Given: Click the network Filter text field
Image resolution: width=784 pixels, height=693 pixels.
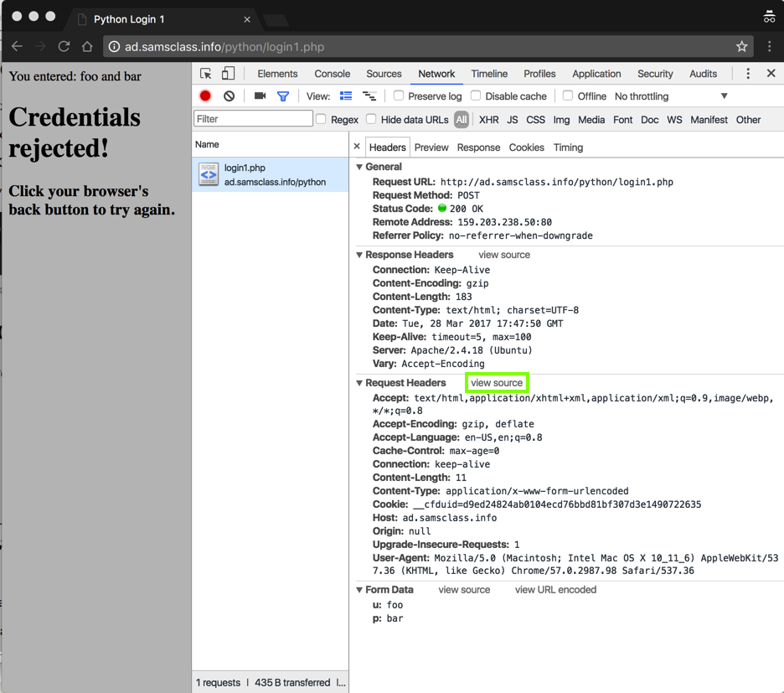Looking at the screenshot, I should pyautogui.click(x=253, y=119).
